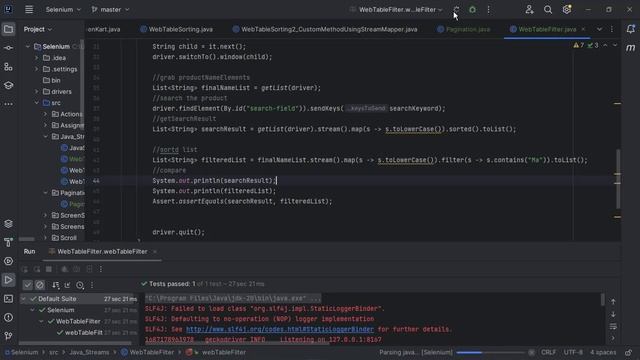The width and height of the screenshot is (640, 360).
Task: Open the Problems tool window
Action: [8, 318]
